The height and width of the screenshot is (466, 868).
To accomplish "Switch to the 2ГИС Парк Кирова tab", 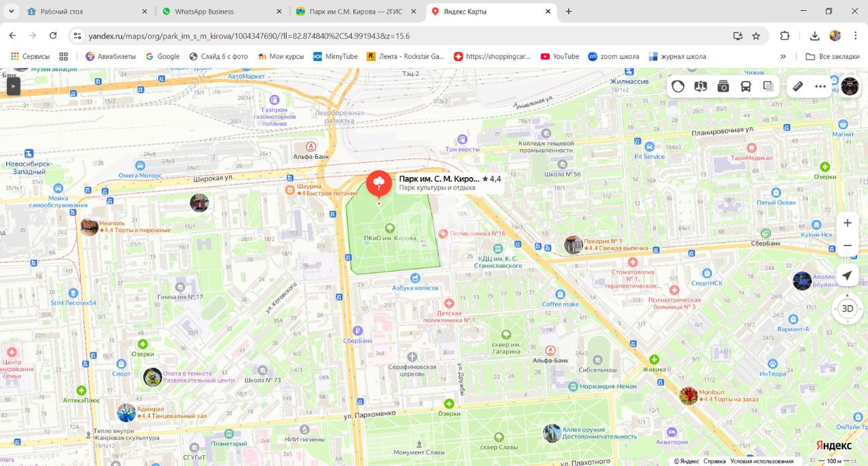I will coord(357,12).
